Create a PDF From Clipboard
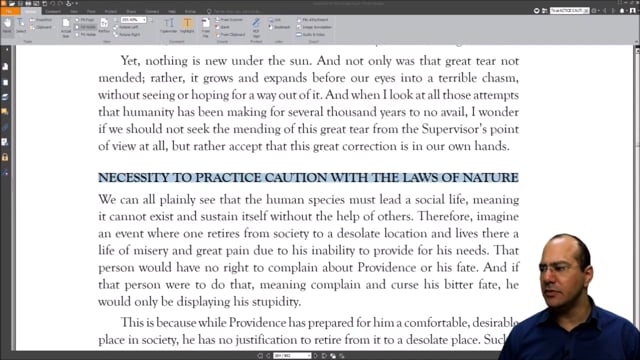Viewport: 640px width, 360px height. [231, 35]
